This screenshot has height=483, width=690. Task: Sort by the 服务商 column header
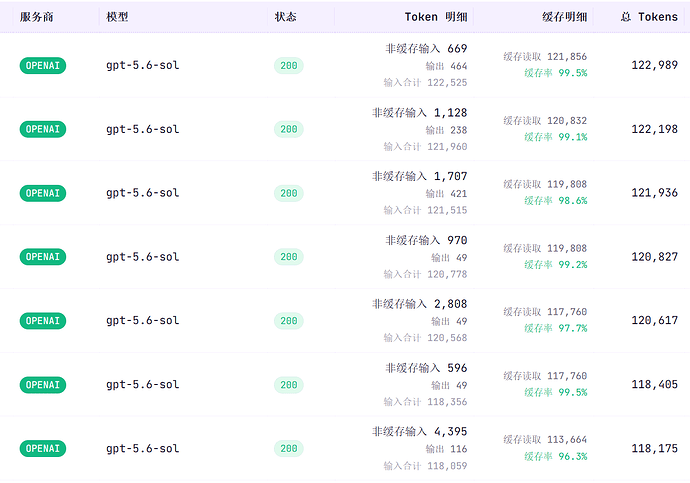37,17
